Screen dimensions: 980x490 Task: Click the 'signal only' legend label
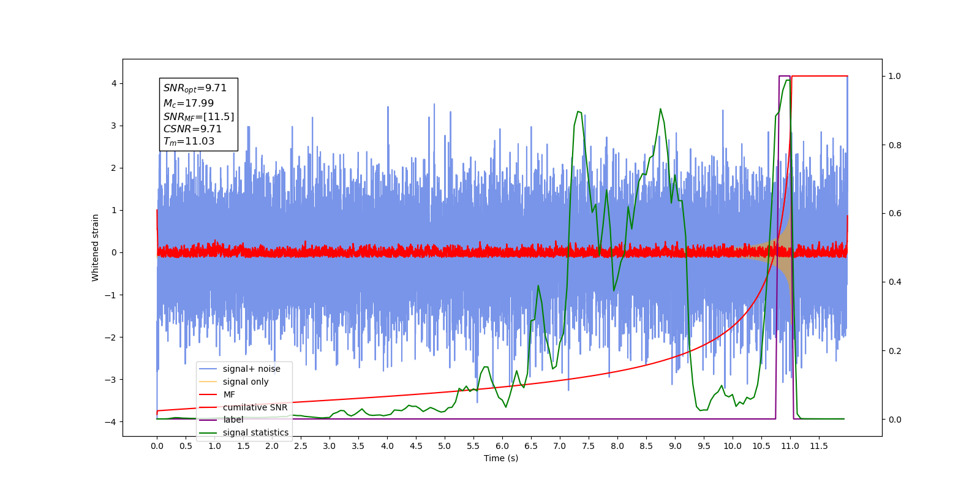246,382
